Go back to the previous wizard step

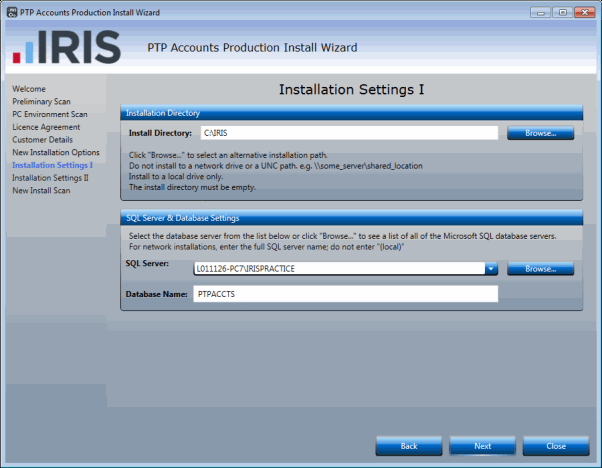coord(408,446)
